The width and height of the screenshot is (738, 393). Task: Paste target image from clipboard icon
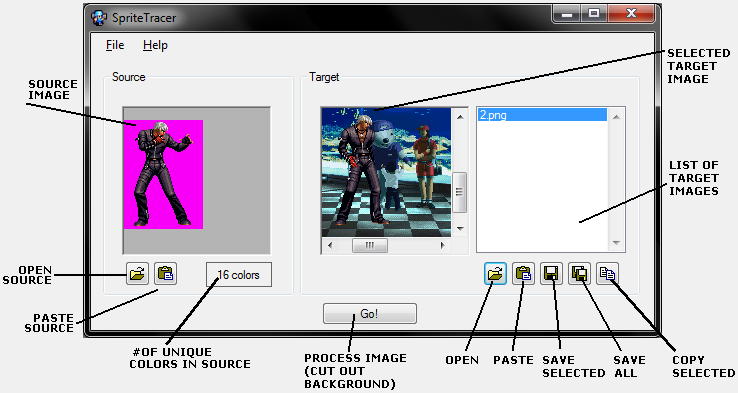click(523, 273)
